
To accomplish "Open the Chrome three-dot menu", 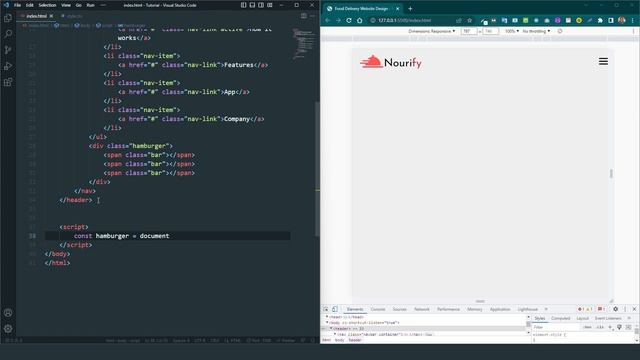I will (x=633, y=20).
